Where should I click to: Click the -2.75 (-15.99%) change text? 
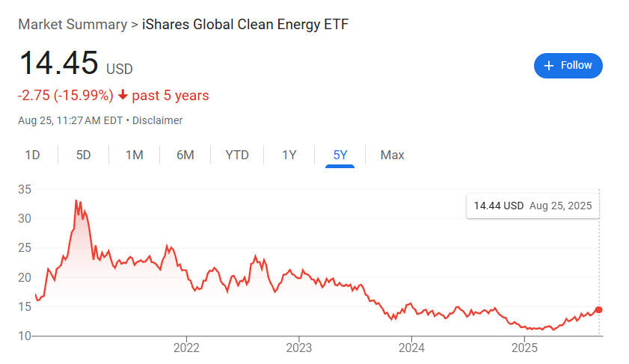pyautogui.click(x=65, y=96)
